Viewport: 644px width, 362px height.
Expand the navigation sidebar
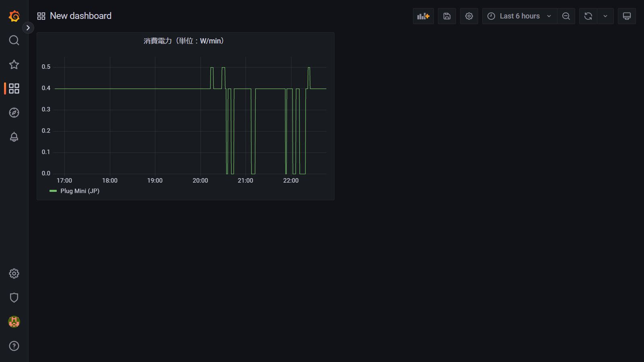(x=28, y=27)
